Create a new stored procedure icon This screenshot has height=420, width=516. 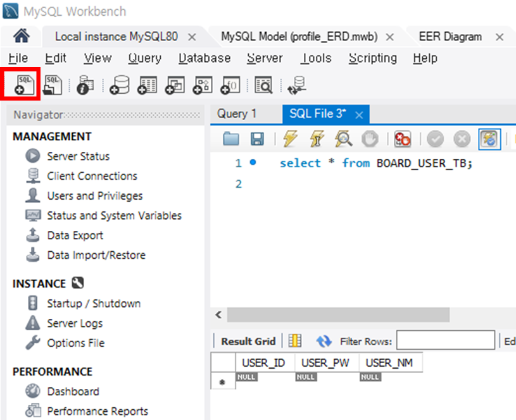point(202,85)
